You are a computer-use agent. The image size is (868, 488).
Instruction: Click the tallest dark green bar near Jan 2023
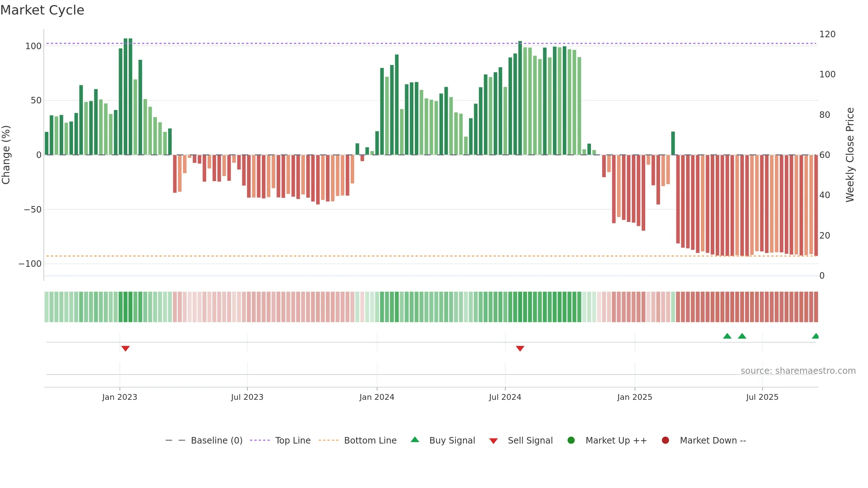coord(125,97)
